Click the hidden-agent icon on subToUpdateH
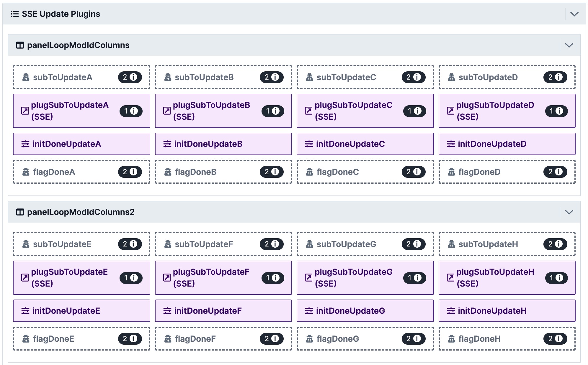The image size is (588, 365). [451, 244]
